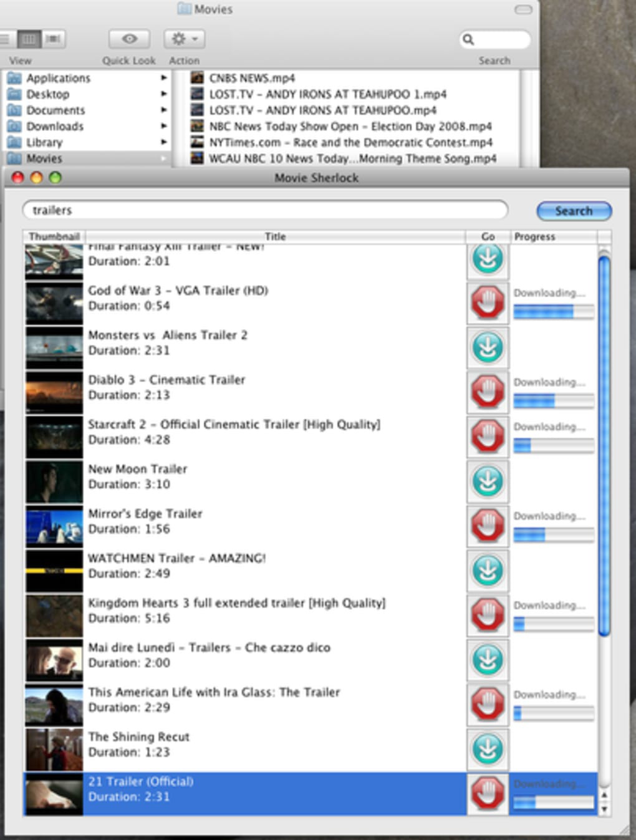Expand the Applications folder arrow
This screenshot has width=636, height=840.
click(163, 78)
